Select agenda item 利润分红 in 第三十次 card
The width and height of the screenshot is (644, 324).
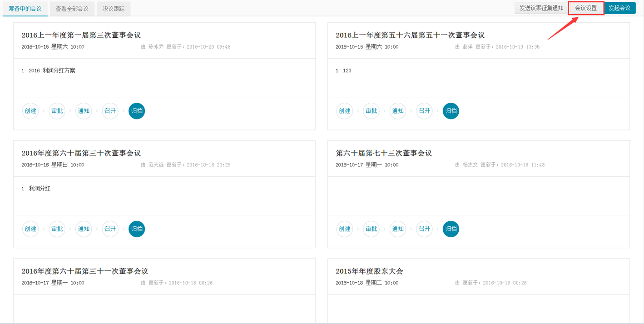(x=40, y=189)
